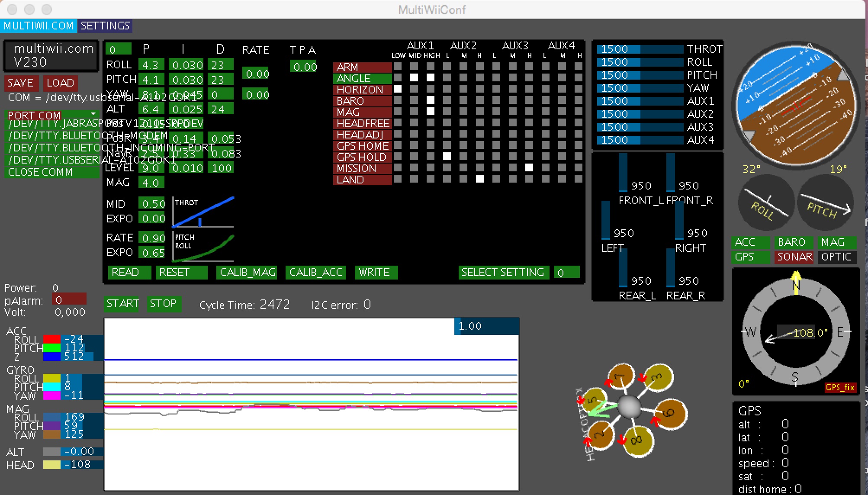The height and width of the screenshot is (495, 868).
Task: Select /DEV/TTY.BLUETOOTH-INCOMING-PORT entry
Action: pos(51,148)
